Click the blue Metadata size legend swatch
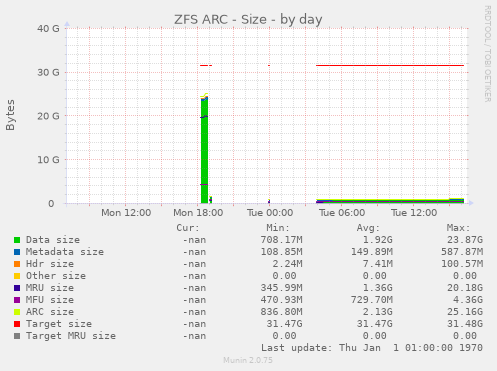 pyautogui.click(x=17, y=252)
